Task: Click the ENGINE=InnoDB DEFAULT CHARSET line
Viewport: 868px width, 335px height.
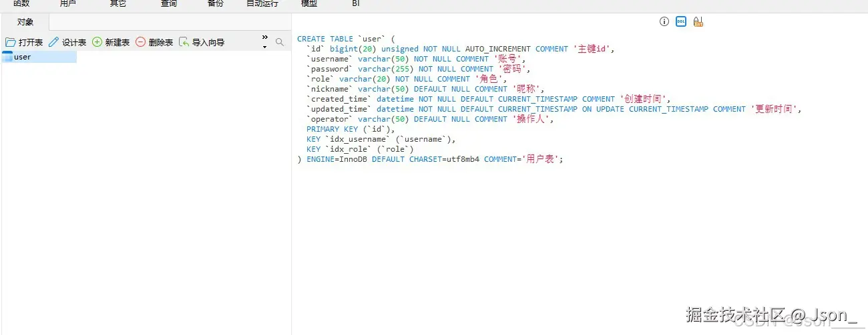Action: (430, 159)
